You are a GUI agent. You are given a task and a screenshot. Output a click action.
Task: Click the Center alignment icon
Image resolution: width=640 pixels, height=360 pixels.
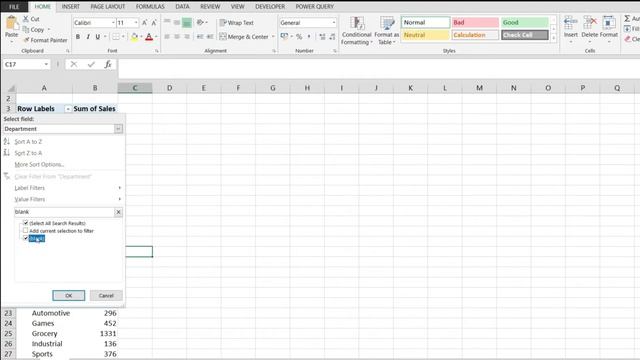(x=177, y=37)
